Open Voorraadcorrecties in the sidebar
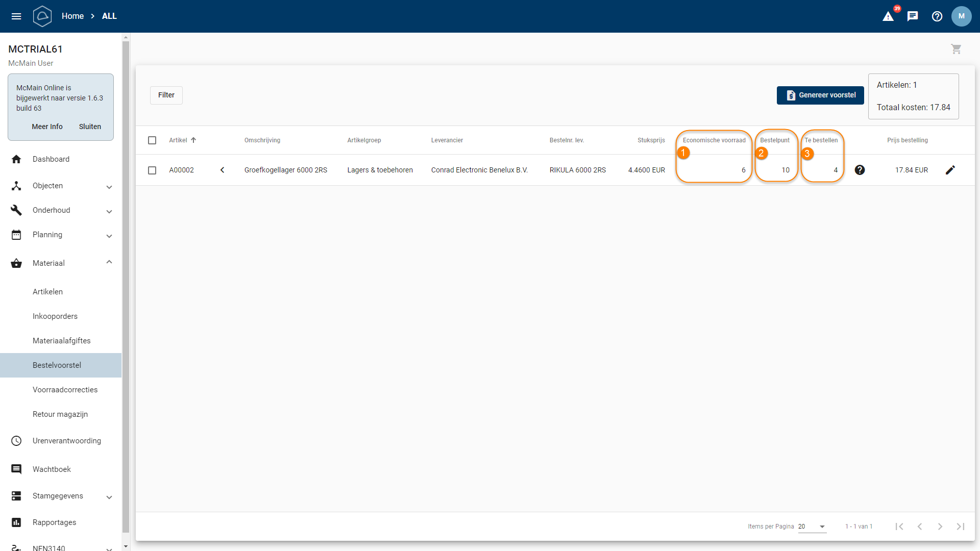The width and height of the screenshot is (980, 551). coord(65,390)
